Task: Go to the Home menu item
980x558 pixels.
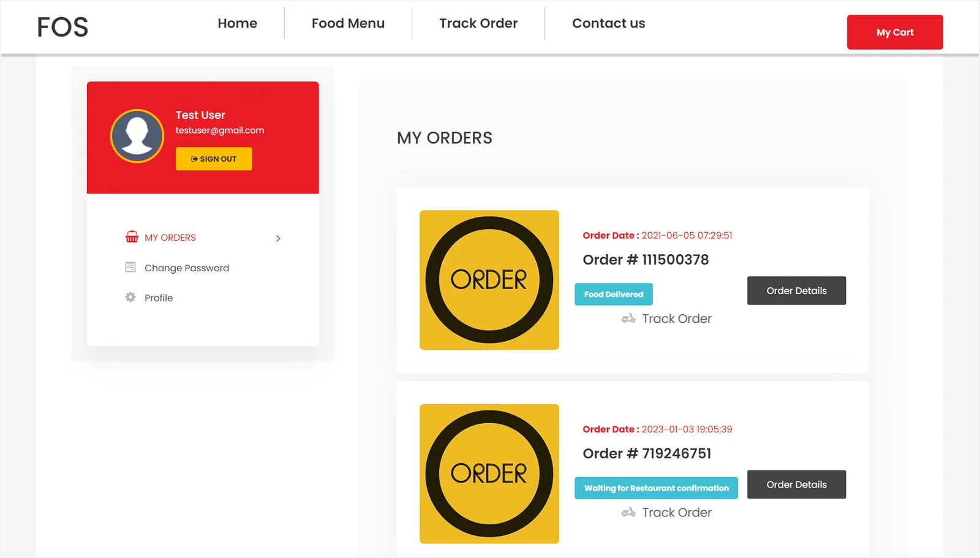Action: tap(238, 23)
